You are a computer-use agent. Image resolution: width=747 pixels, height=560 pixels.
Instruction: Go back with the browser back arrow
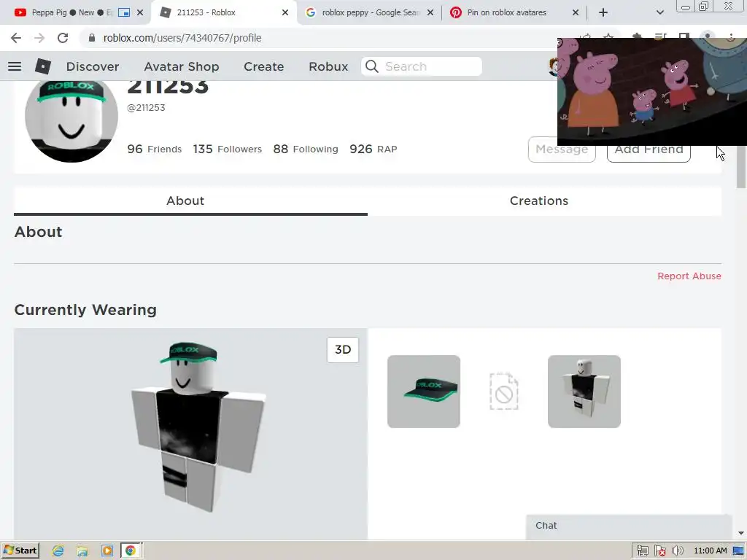click(x=16, y=38)
